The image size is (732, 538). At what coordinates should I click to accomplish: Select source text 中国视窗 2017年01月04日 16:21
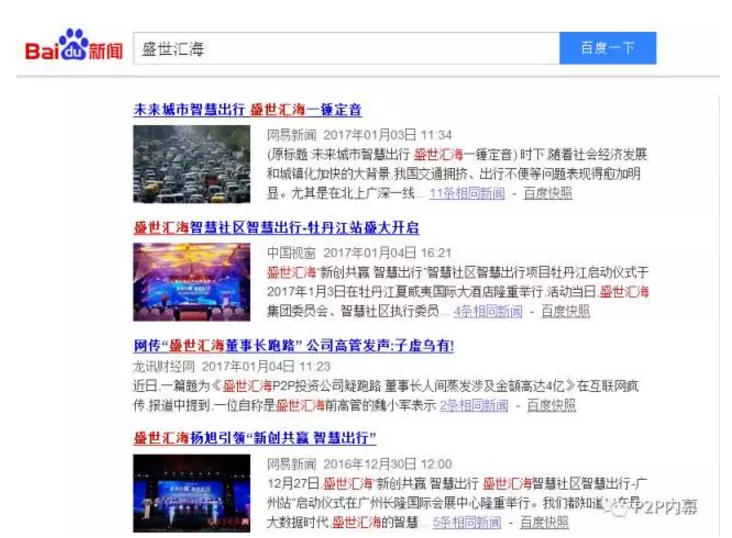pos(359,253)
